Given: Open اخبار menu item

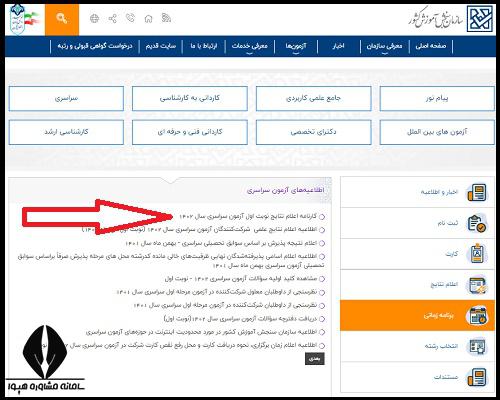Looking at the screenshot, I should click(338, 46).
